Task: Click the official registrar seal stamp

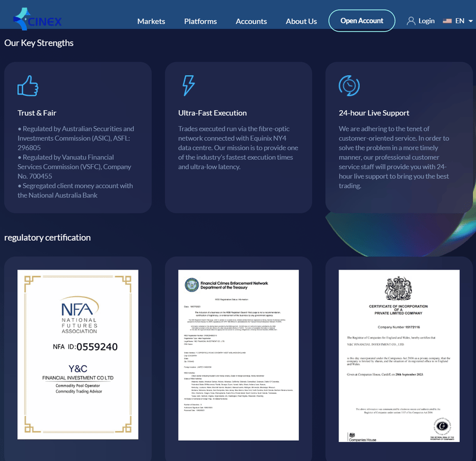Action: (x=442, y=426)
